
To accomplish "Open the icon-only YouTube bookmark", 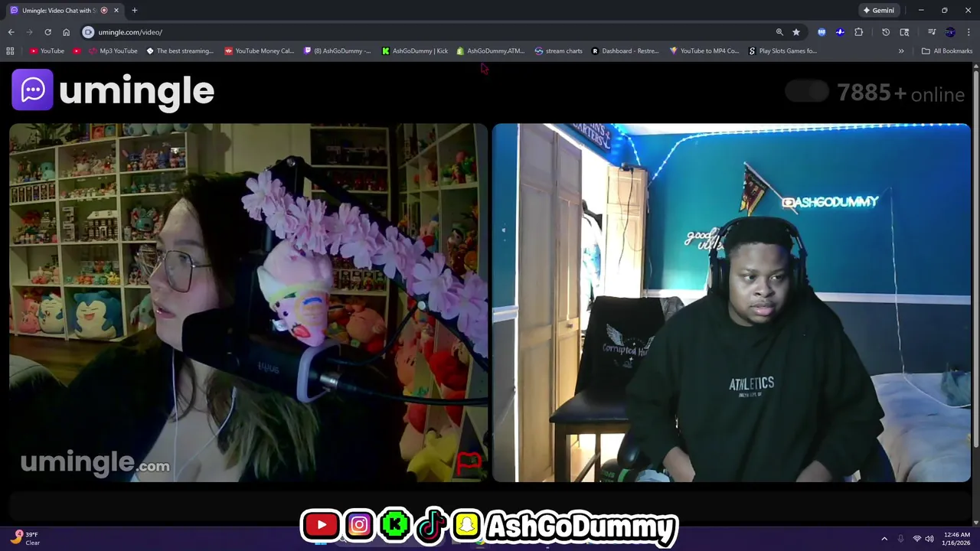I will (77, 51).
